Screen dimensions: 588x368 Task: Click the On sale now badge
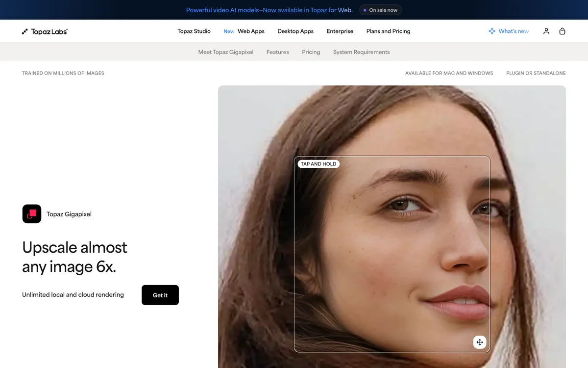[x=381, y=10]
